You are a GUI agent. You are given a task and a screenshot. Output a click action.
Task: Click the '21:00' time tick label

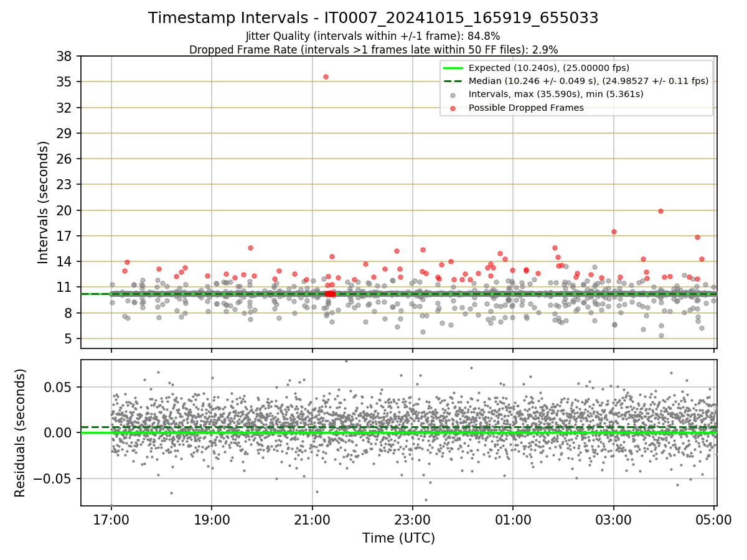[312, 519]
